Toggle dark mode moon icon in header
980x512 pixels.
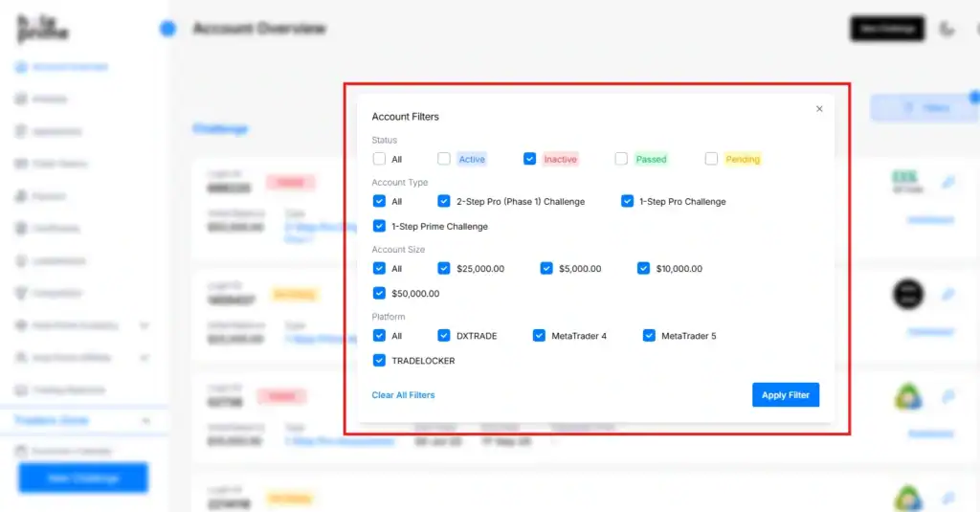pyautogui.click(x=947, y=29)
